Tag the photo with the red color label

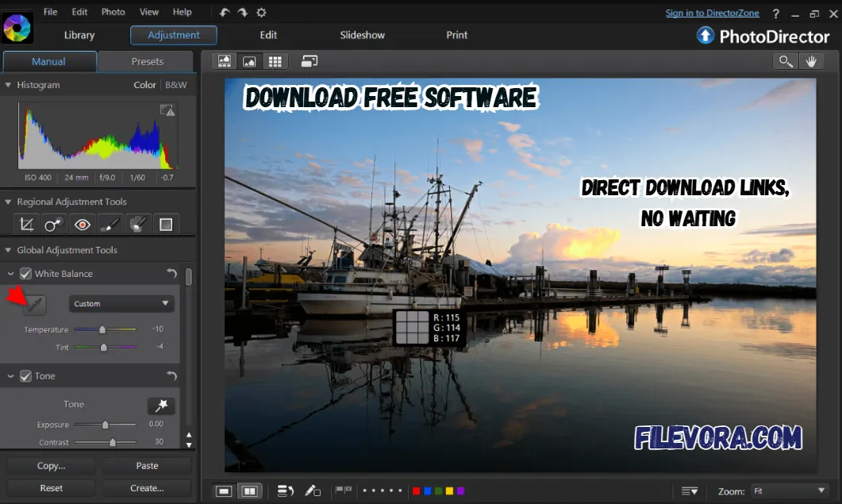[416, 491]
